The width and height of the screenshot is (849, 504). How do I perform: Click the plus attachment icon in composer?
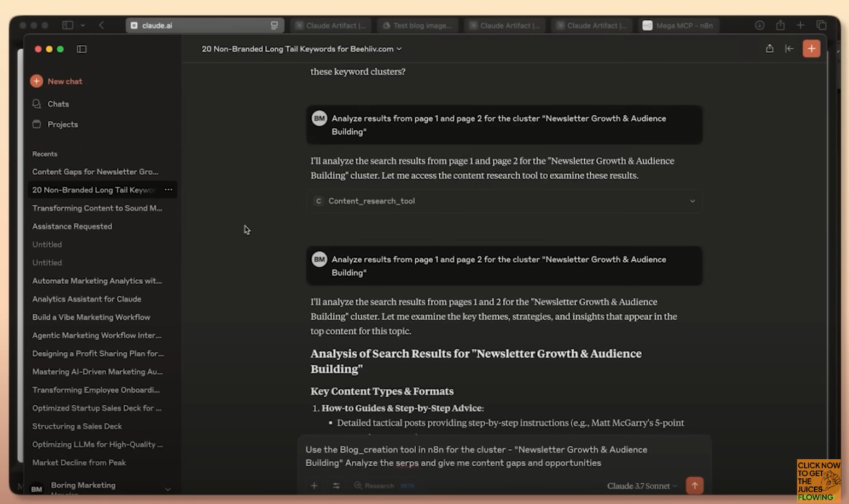tap(314, 485)
